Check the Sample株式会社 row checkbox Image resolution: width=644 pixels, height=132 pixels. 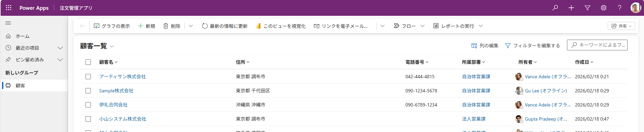pos(88,91)
